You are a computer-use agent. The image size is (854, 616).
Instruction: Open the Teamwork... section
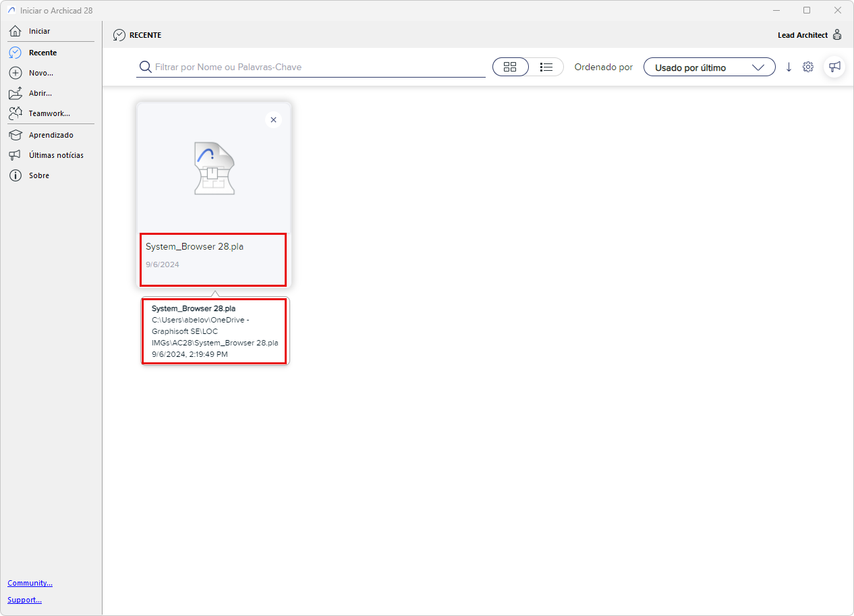pos(49,113)
